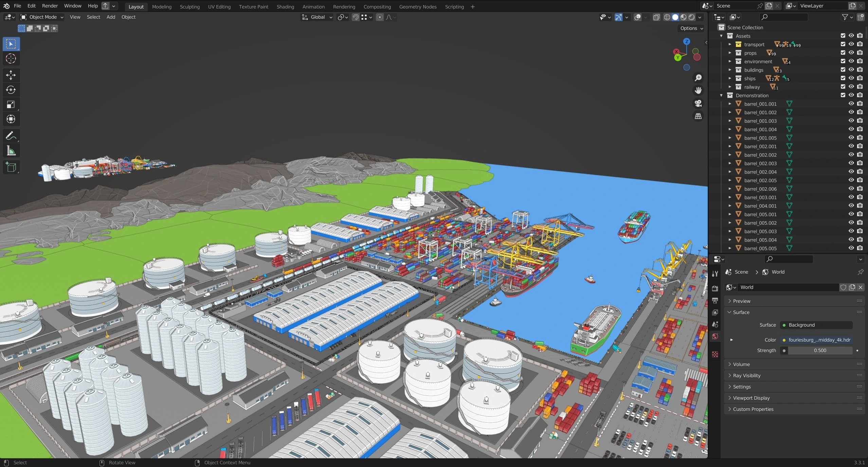Select the Rotate tool
This screenshot has height=467, width=868.
point(11,90)
